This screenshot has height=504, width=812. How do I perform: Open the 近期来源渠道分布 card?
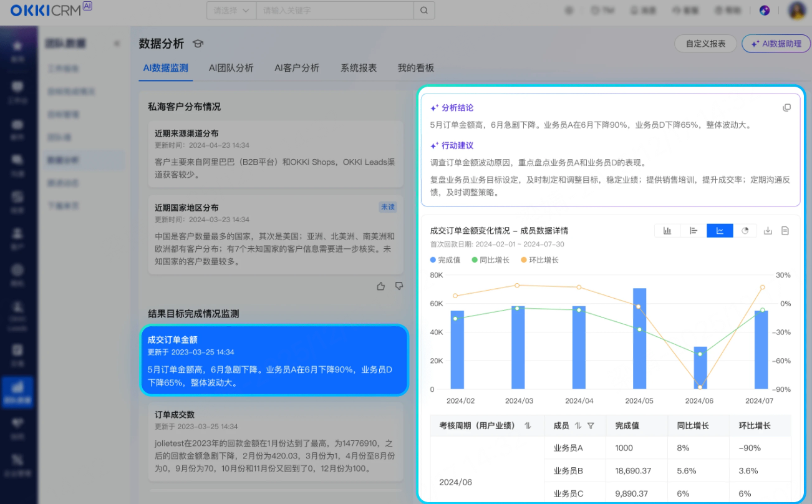(x=276, y=154)
